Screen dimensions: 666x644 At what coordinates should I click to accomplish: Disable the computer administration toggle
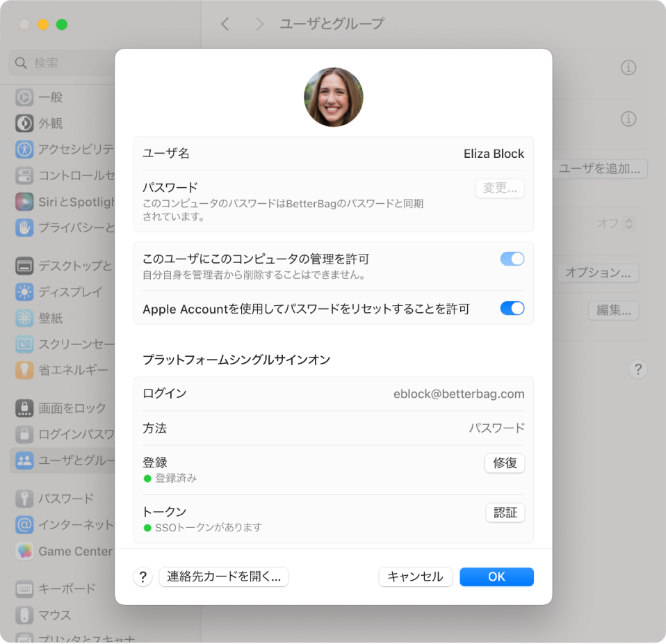tap(512, 258)
